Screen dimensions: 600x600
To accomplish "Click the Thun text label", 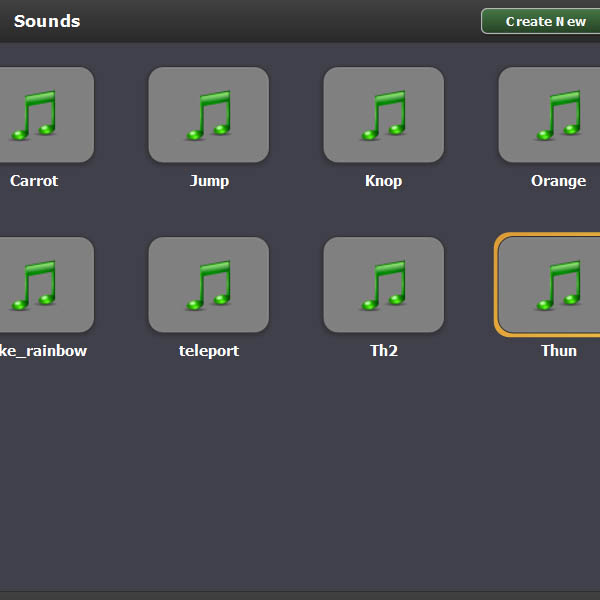I will (559, 351).
